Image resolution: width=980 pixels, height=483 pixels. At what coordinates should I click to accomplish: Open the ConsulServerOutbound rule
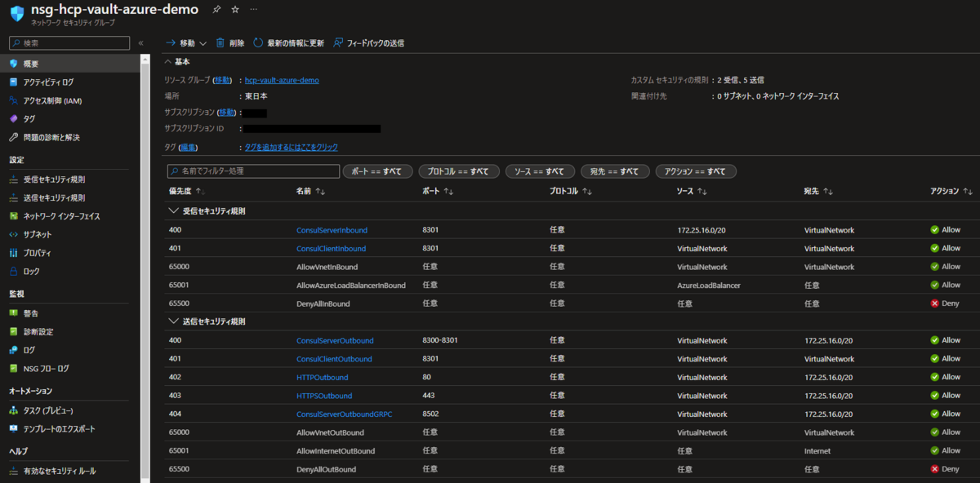tap(335, 340)
